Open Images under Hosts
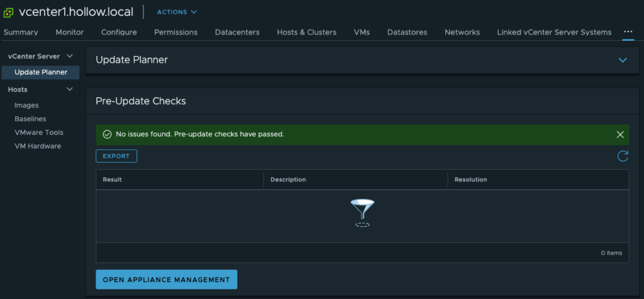Viewport: 644px width, 299px height. (26, 106)
